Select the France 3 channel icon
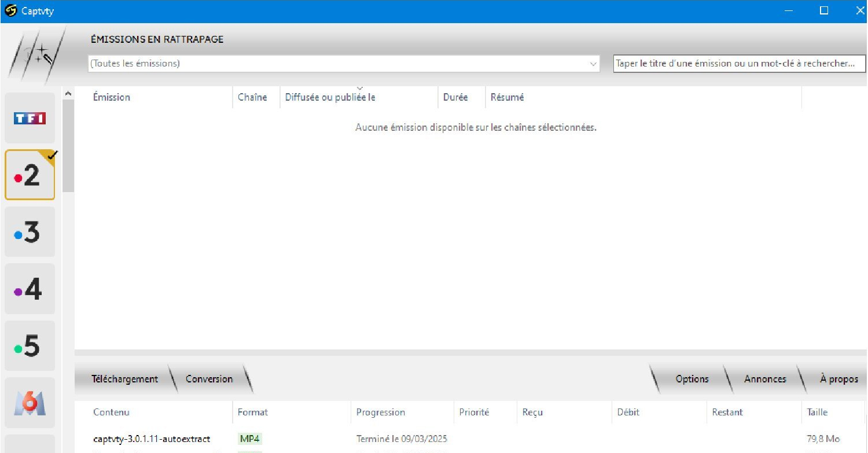The height and width of the screenshot is (453, 868). click(x=30, y=232)
